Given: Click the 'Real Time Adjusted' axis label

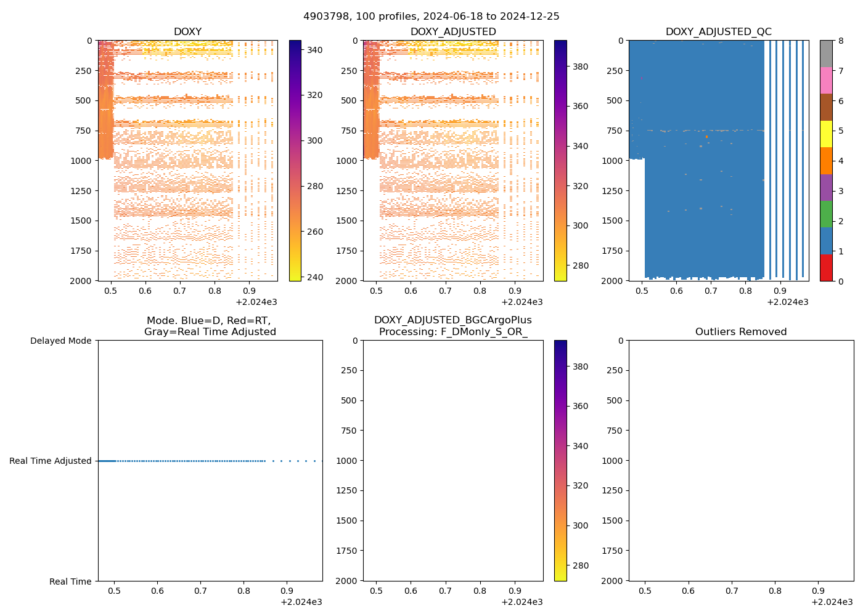Looking at the screenshot, I should tap(51, 461).
